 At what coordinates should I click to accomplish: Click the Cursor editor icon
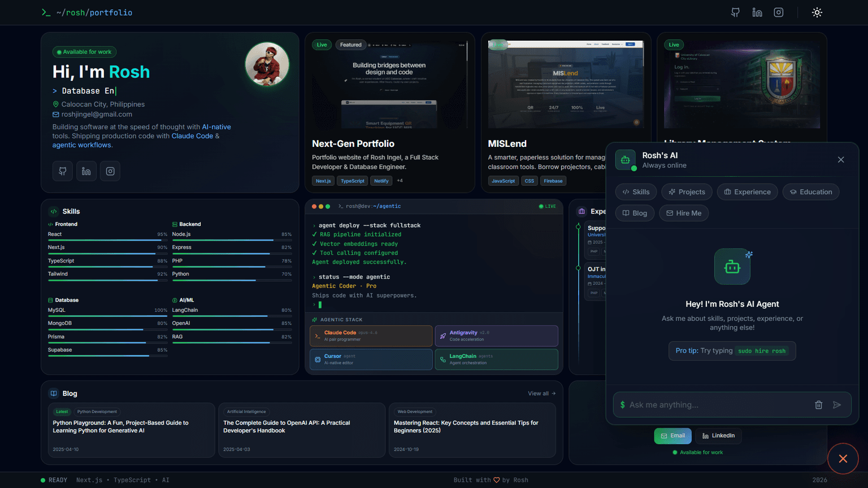tap(318, 359)
